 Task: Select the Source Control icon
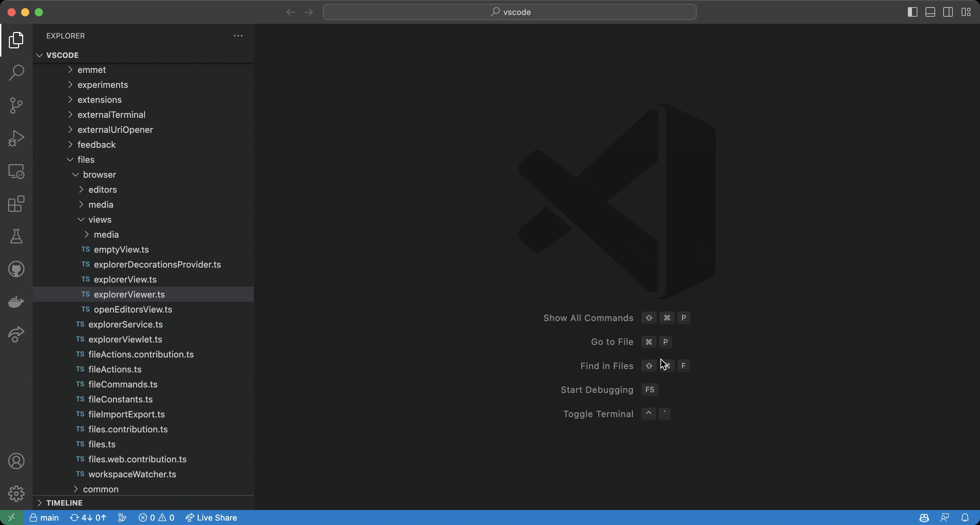[x=16, y=106]
